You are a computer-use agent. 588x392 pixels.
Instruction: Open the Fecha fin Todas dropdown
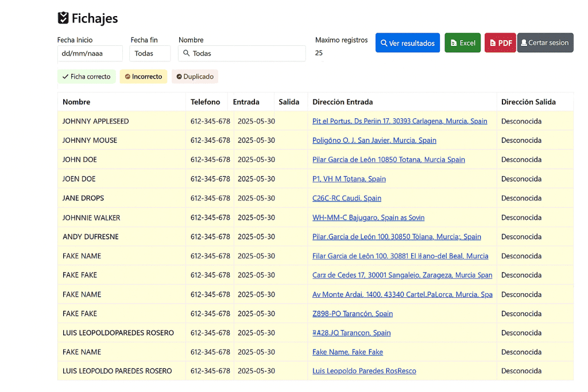click(150, 53)
